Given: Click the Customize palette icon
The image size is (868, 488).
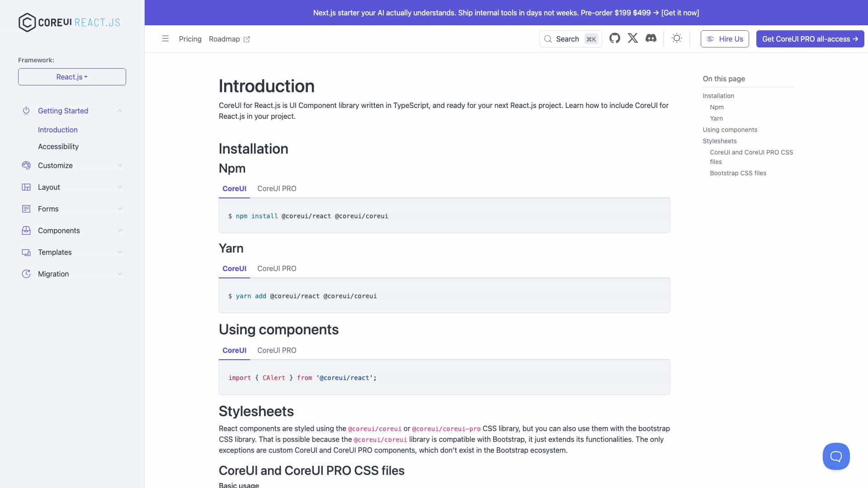Looking at the screenshot, I should 26,165.
